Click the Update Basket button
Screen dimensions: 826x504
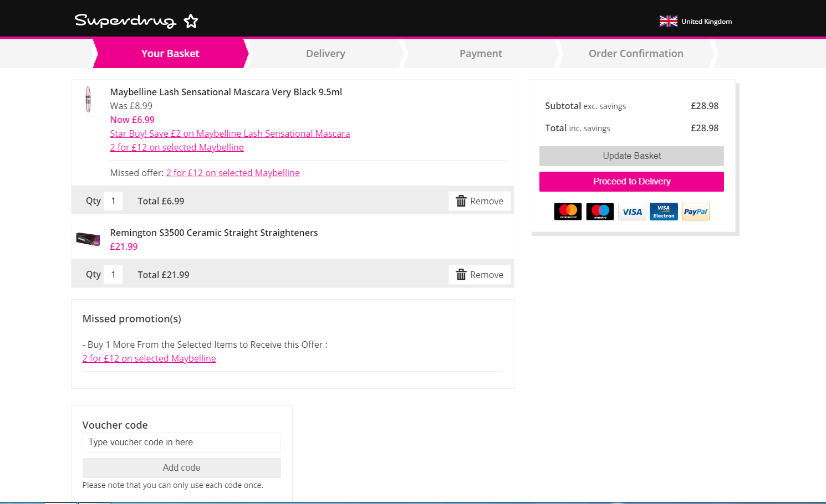[631, 156]
